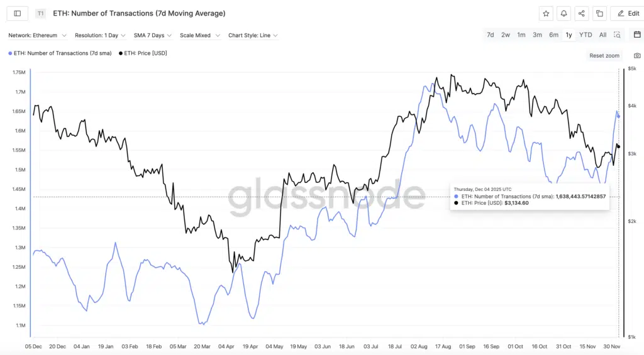644x355 pixels.
Task: Expand the Scale Mixed dropdown
Action: pos(199,36)
